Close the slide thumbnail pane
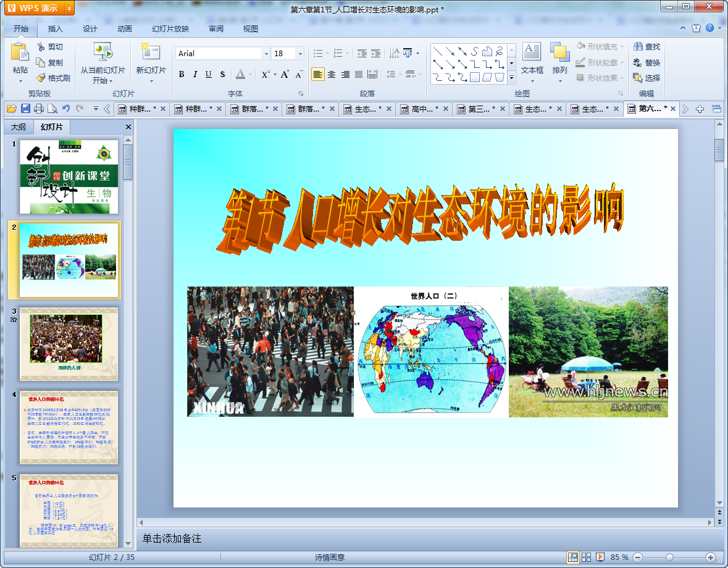The width and height of the screenshot is (728, 568). (128, 127)
